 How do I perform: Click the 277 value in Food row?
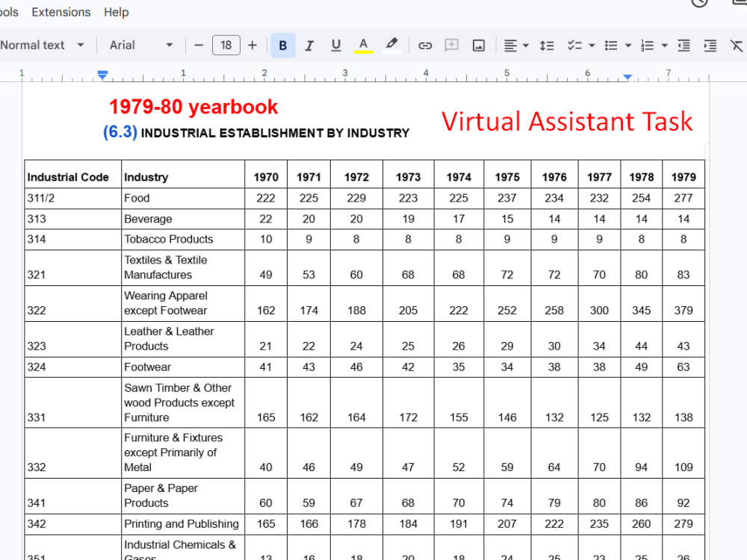tap(684, 198)
